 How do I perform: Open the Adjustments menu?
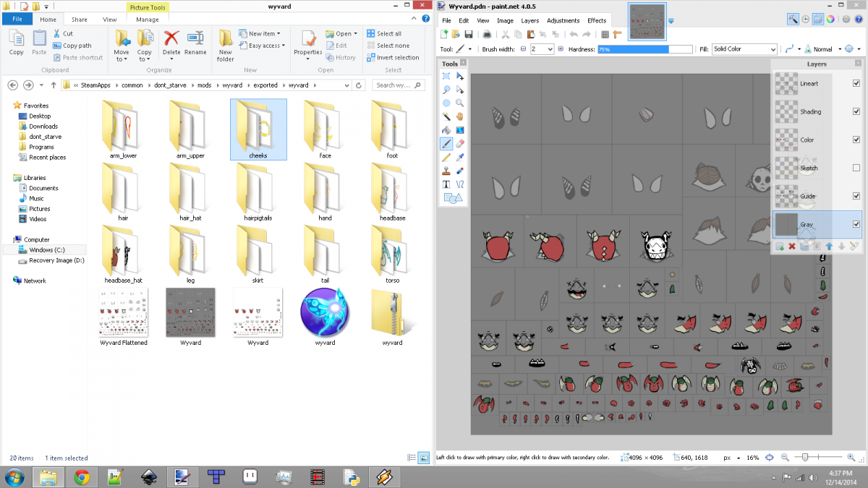click(x=563, y=21)
